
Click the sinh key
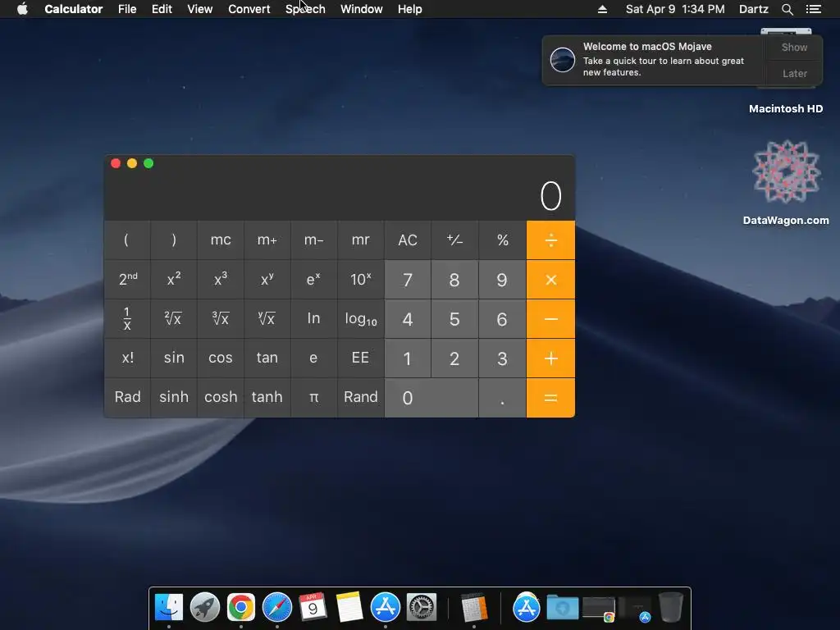click(x=174, y=398)
